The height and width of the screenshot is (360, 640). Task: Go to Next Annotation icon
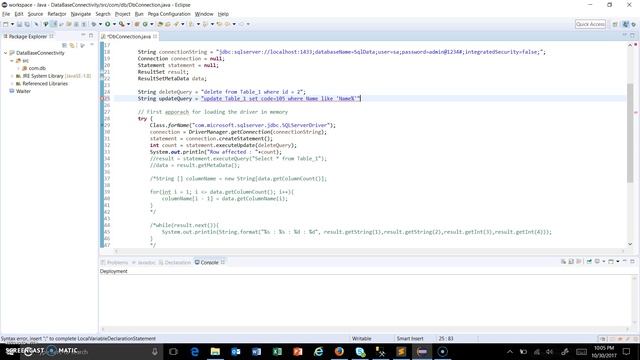pyautogui.click(x=191, y=24)
